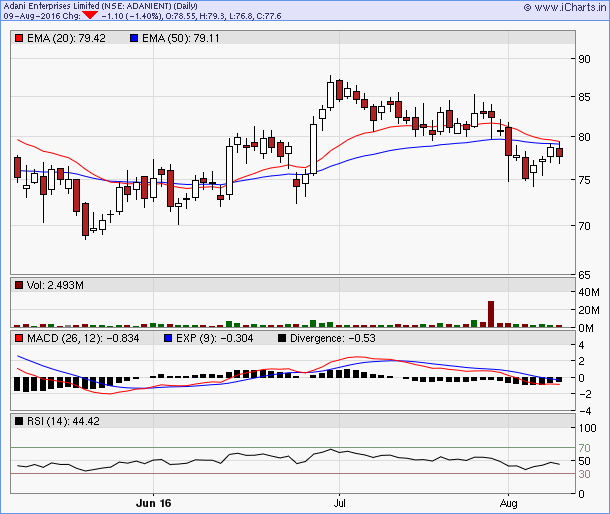The height and width of the screenshot is (514, 610).
Task: Click the last candlestick on the price chart
Action: point(559,153)
